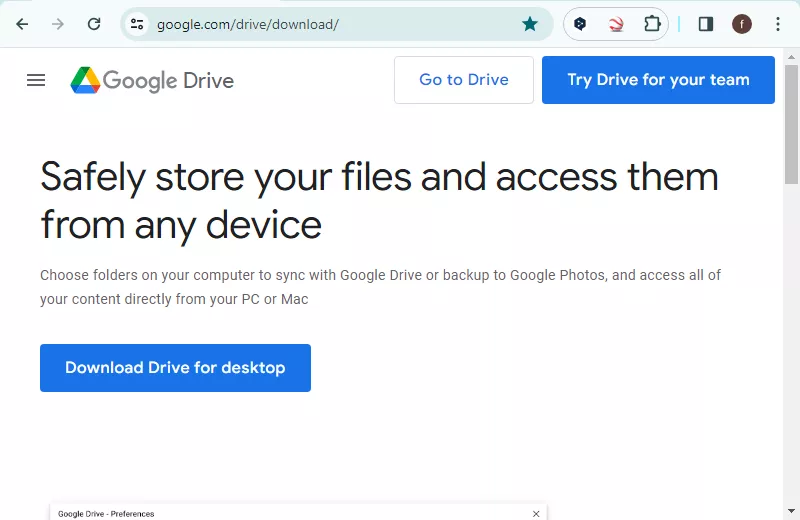Screen dimensions: 800x520
Task: Click Try Drive for your team
Action: (x=658, y=80)
